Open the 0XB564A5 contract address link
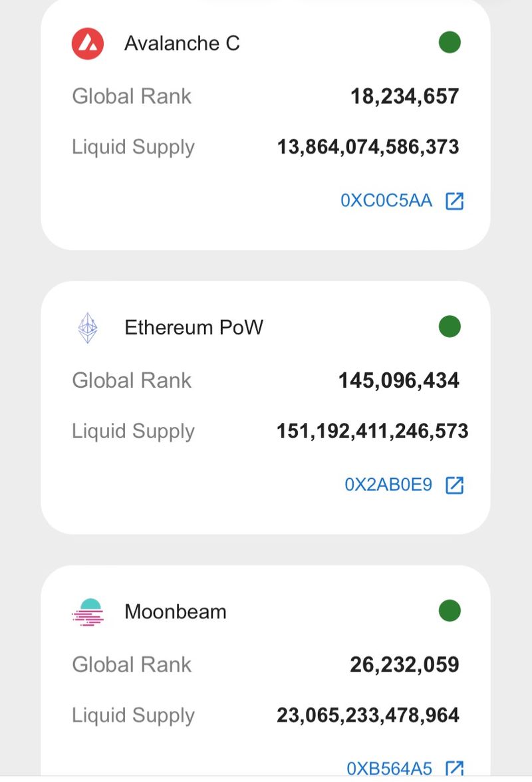Image resolution: width=532 pixels, height=782 pixels. (390, 769)
